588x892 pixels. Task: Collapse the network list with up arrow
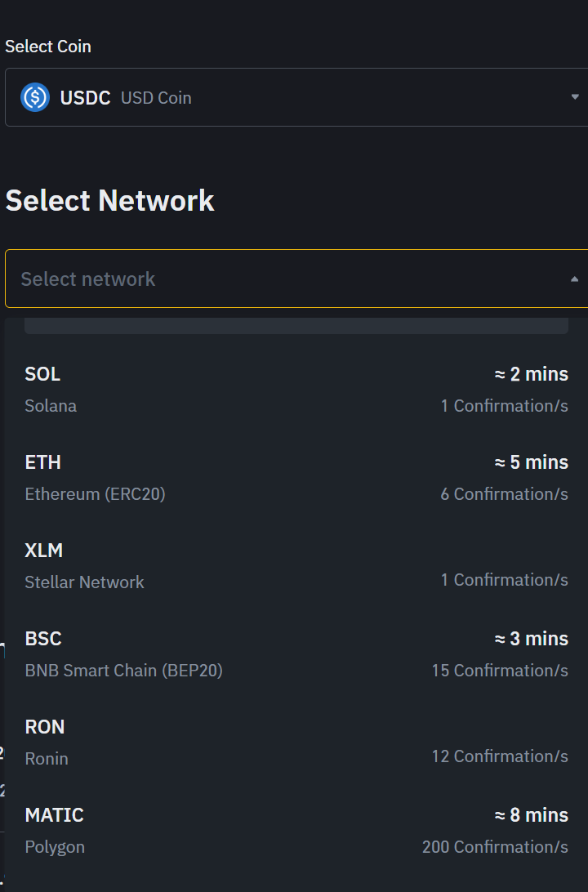[575, 279]
